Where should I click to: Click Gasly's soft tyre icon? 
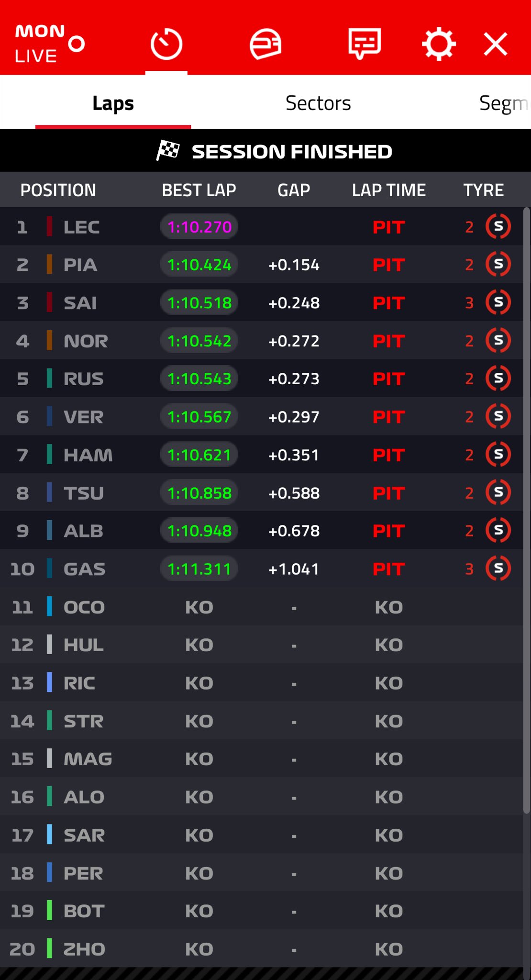498,568
